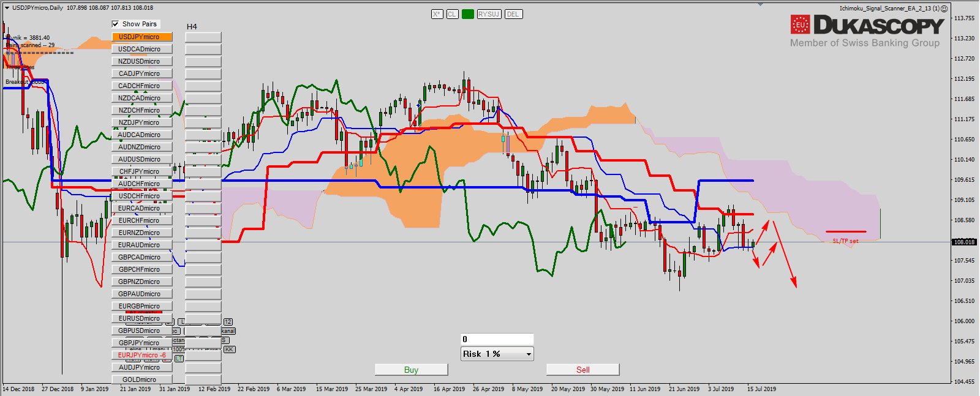This screenshot has width=980, height=396.
Task: Click the Expert Advisor smiley face icon
Action: [944, 9]
